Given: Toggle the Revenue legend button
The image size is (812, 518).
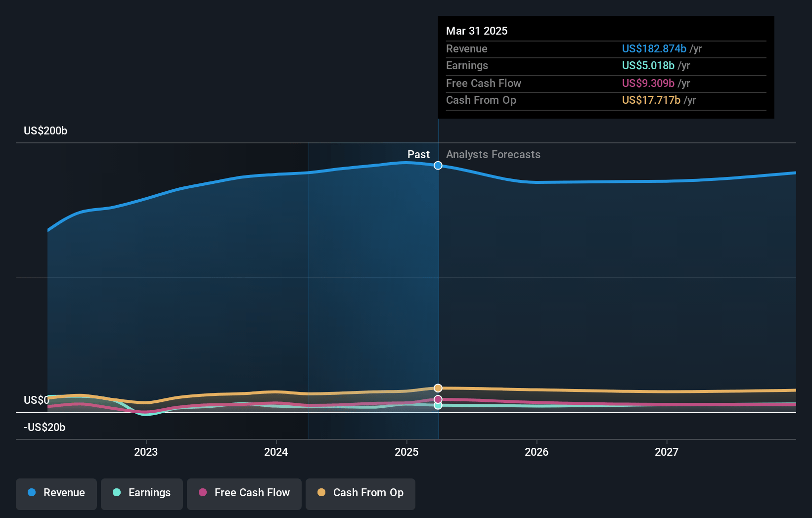Looking at the screenshot, I should point(56,494).
